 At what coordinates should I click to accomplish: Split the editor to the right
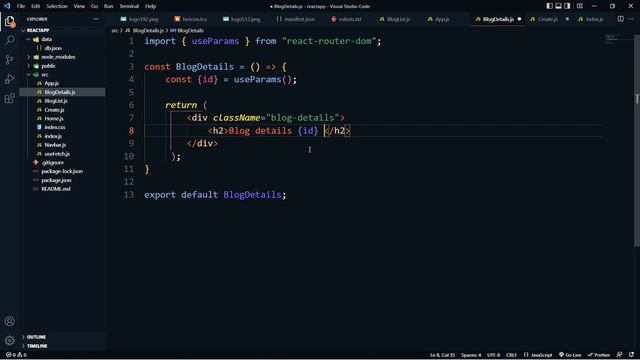(620, 19)
